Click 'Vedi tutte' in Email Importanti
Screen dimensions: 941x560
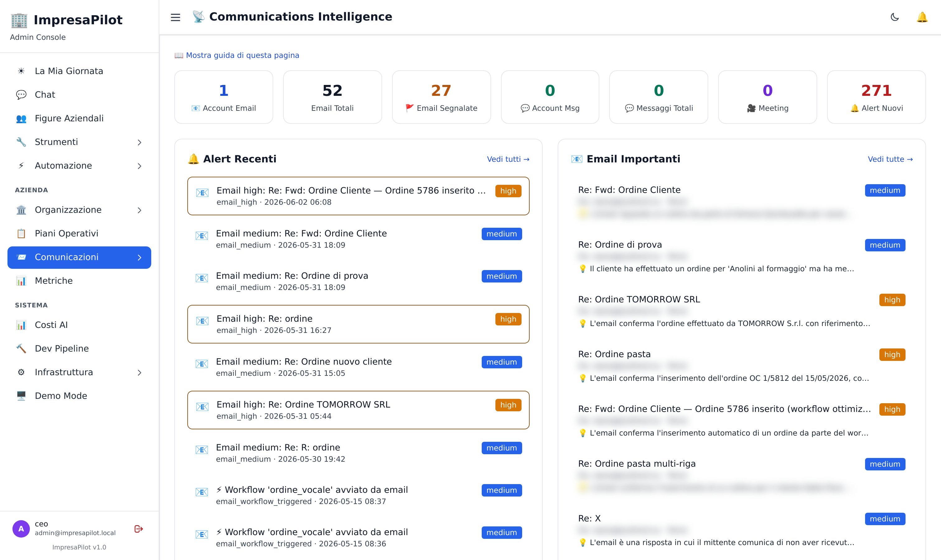pyautogui.click(x=890, y=159)
